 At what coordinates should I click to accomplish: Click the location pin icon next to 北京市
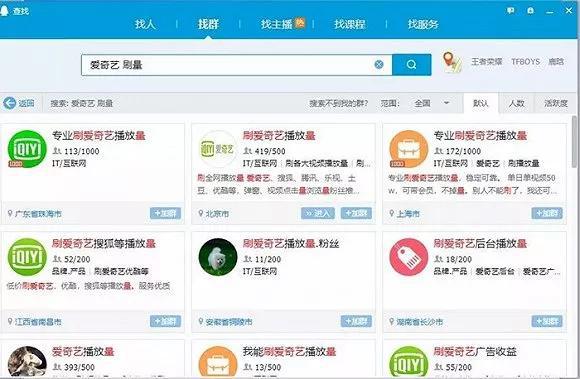click(x=201, y=213)
